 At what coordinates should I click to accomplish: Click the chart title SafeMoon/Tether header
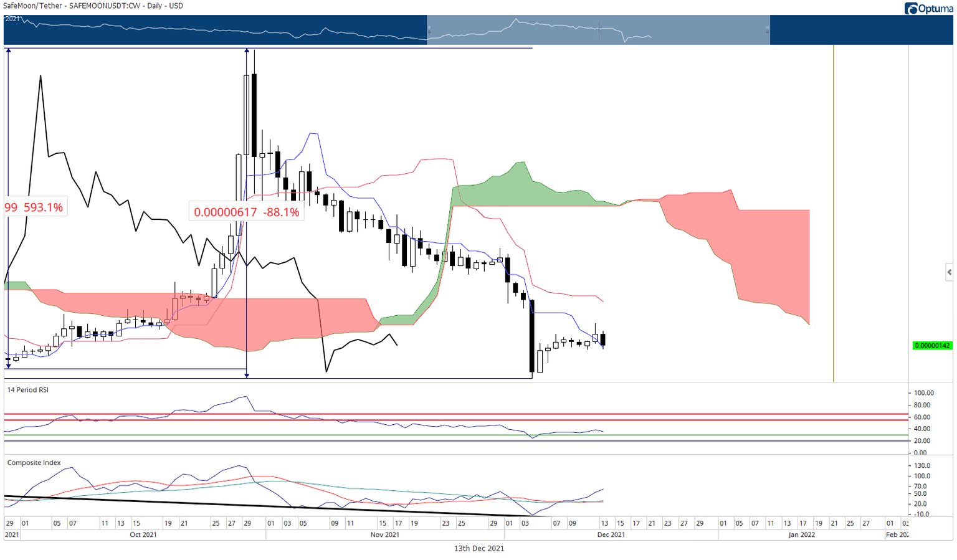[x=93, y=6]
